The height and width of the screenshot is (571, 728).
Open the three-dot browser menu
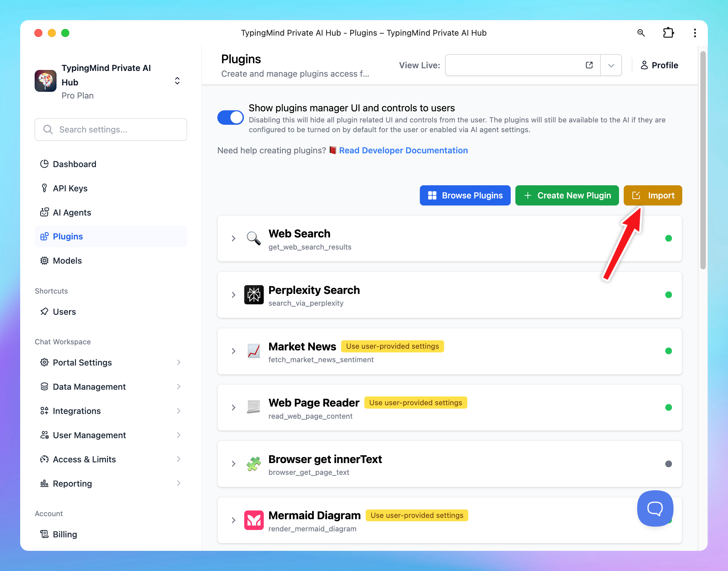pos(695,33)
